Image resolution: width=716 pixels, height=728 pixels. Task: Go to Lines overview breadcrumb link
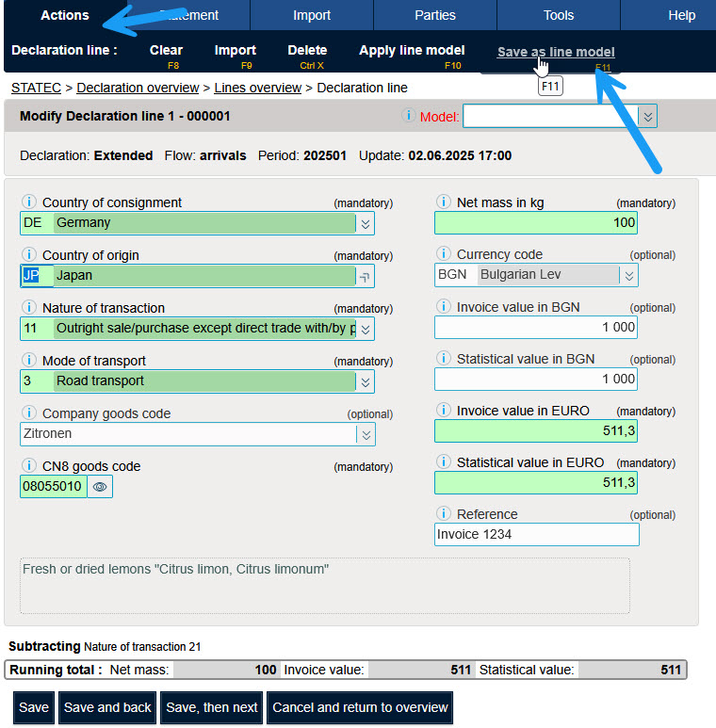tap(257, 88)
